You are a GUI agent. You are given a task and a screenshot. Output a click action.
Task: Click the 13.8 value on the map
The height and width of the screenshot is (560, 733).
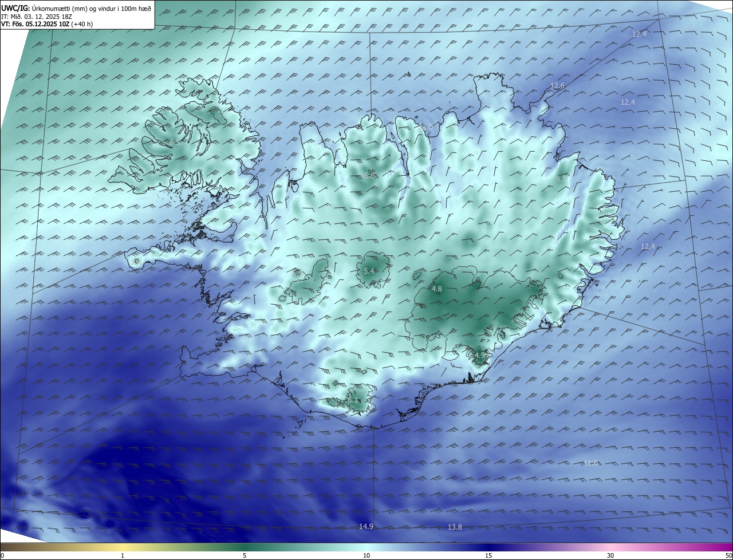pyautogui.click(x=455, y=527)
